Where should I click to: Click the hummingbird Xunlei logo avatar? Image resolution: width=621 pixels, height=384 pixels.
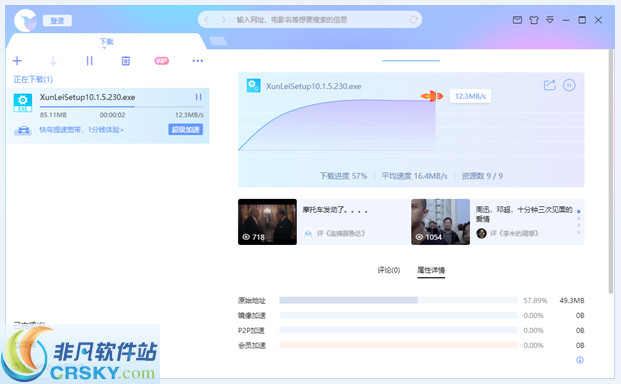26,20
